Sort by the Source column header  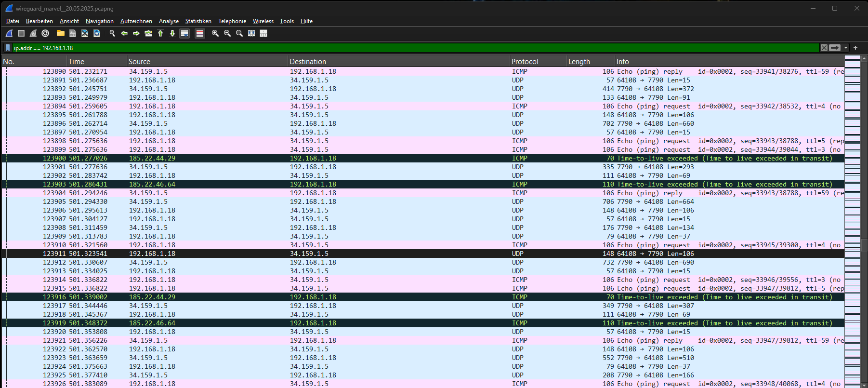click(207, 61)
